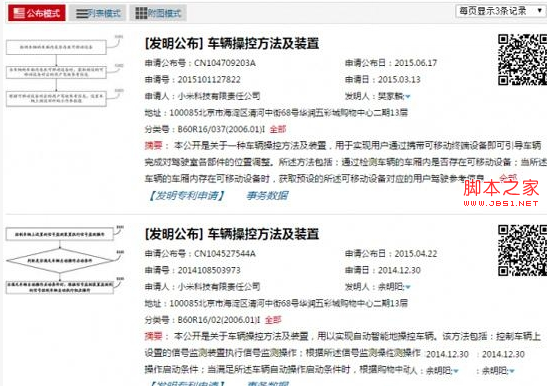Open the patent title above CN104527544A
Image resolution: width=547 pixels, height=386 pixels.
tap(232, 234)
